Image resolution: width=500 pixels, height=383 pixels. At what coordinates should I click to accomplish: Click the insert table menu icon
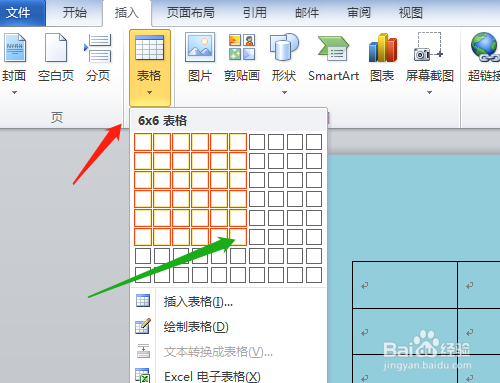click(x=143, y=301)
